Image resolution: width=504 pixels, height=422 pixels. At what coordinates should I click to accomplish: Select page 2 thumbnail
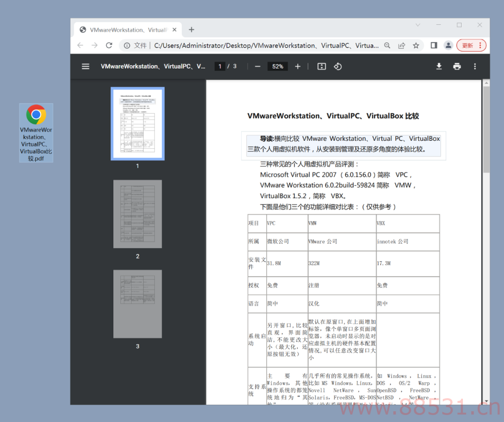point(138,214)
